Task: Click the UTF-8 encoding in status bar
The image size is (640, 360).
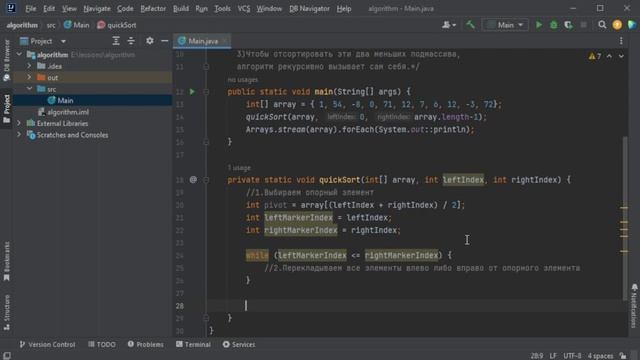Action: (572, 356)
